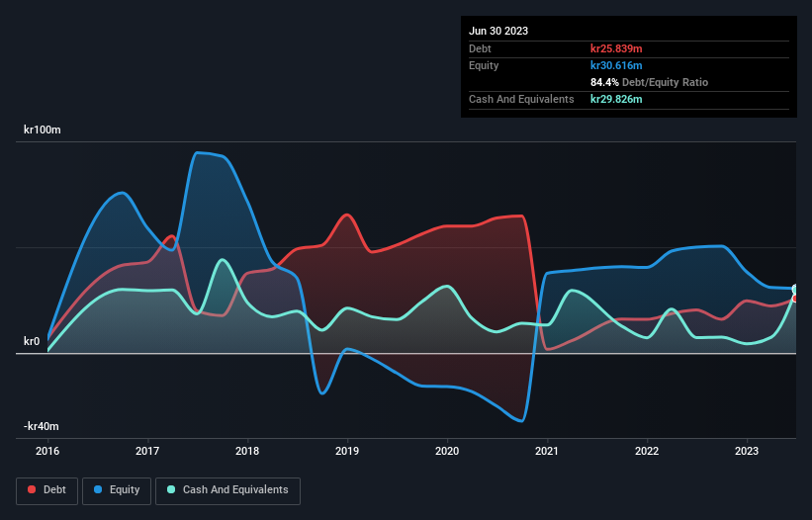Click the 2021 x-axis label
This screenshot has height=520, width=812.
tap(547, 451)
